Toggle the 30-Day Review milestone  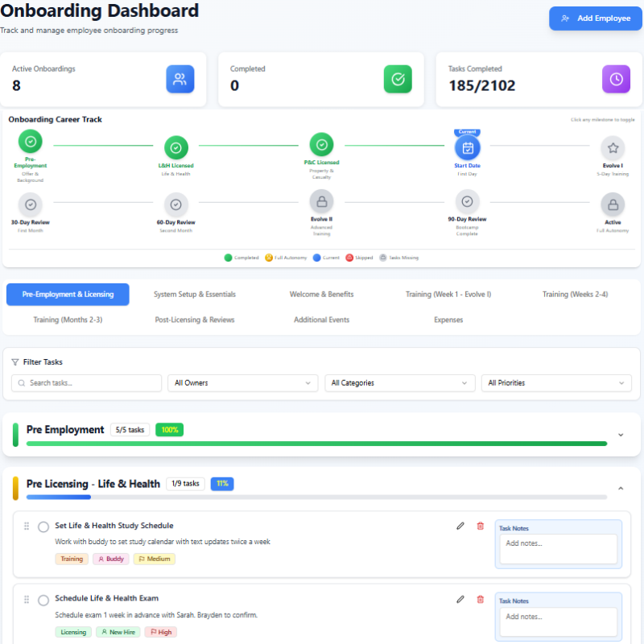click(x=31, y=204)
